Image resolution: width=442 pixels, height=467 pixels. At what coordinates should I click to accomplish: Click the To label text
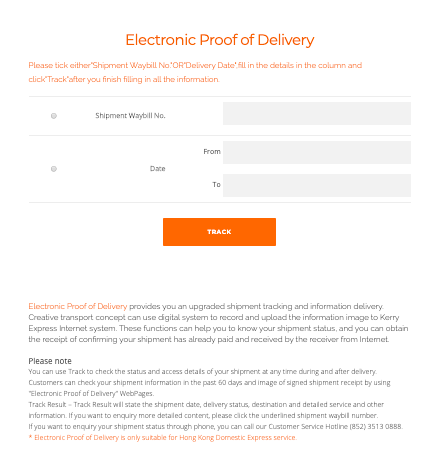click(x=217, y=185)
